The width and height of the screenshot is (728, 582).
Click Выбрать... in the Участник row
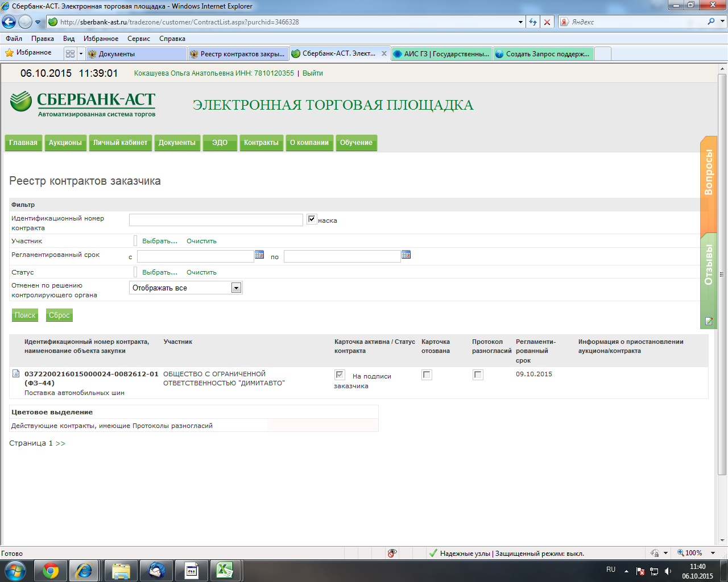pyautogui.click(x=160, y=241)
